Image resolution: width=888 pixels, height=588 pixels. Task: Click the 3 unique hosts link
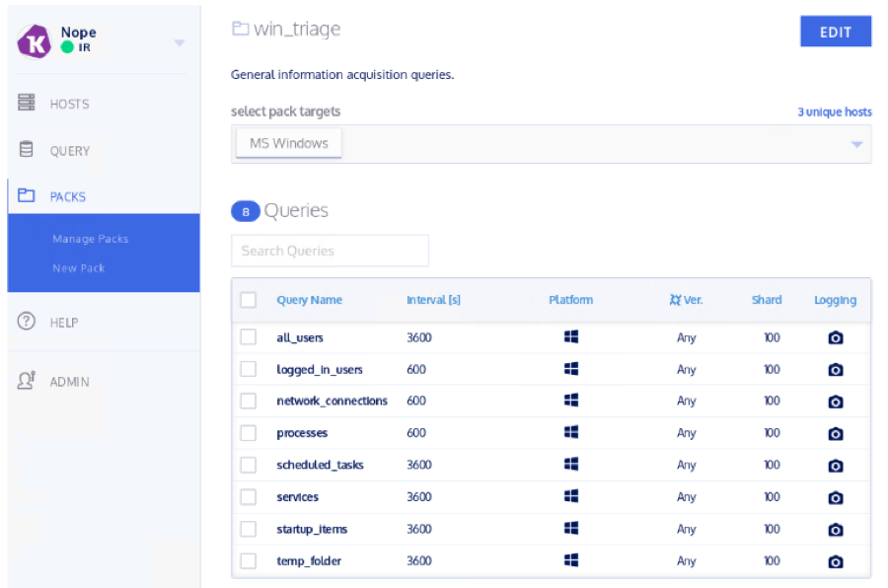coord(834,111)
